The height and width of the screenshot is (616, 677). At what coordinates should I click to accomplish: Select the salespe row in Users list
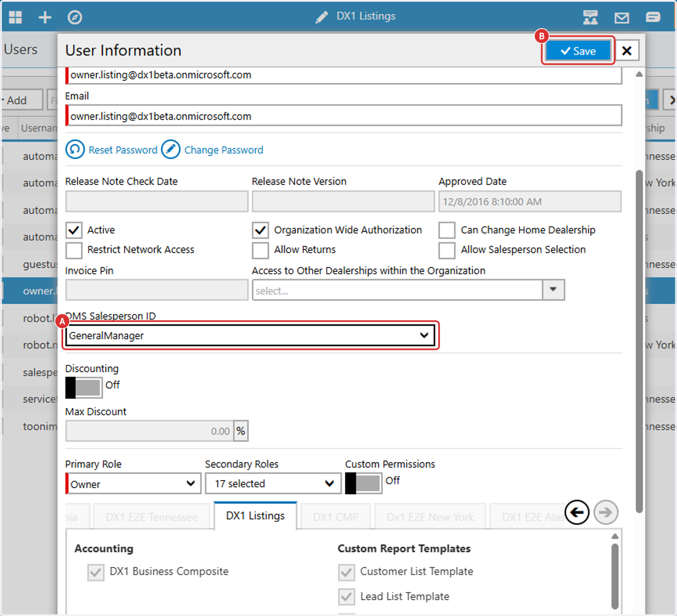click(29, 372)
